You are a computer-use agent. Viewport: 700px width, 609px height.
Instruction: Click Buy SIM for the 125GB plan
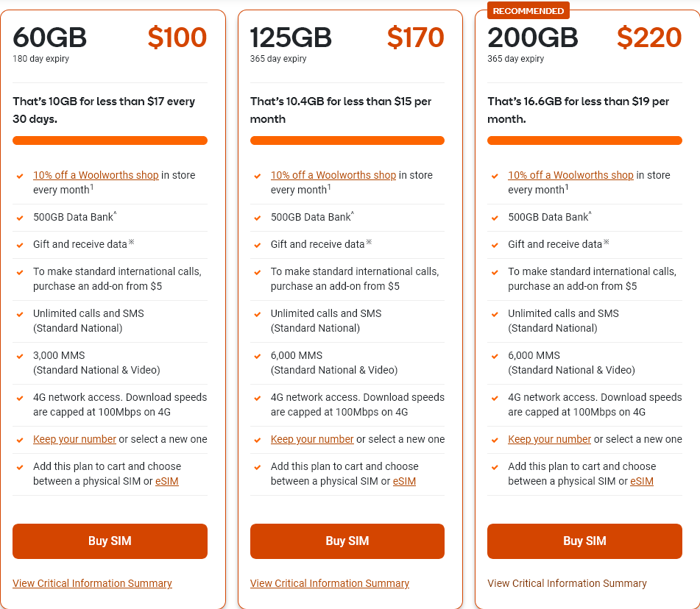coord(347,541)
